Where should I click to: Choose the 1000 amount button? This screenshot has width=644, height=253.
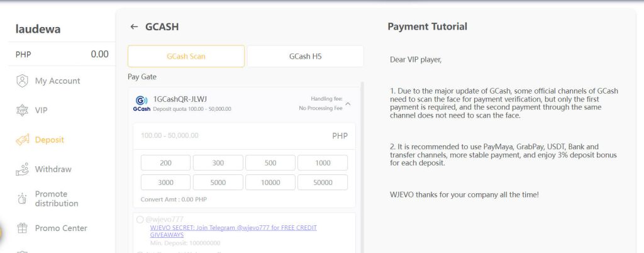[x=323, y=162]
